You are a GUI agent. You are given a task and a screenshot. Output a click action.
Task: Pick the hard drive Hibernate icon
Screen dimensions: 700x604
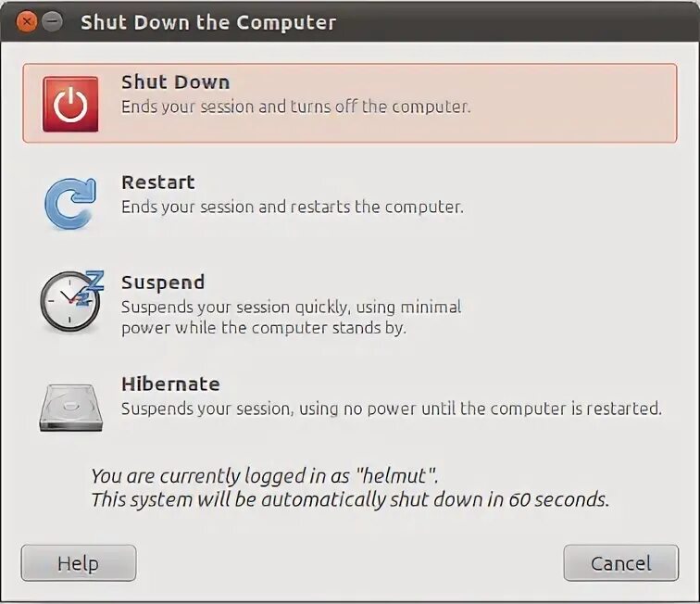click(71, 408)
